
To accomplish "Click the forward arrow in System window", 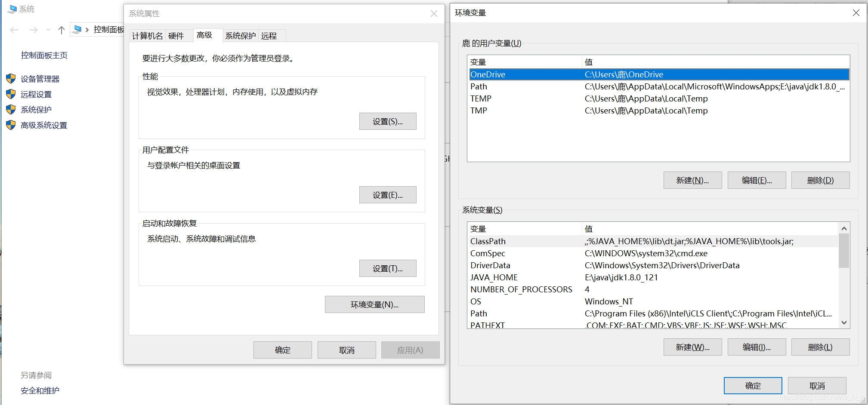I will tap(34, 30).
